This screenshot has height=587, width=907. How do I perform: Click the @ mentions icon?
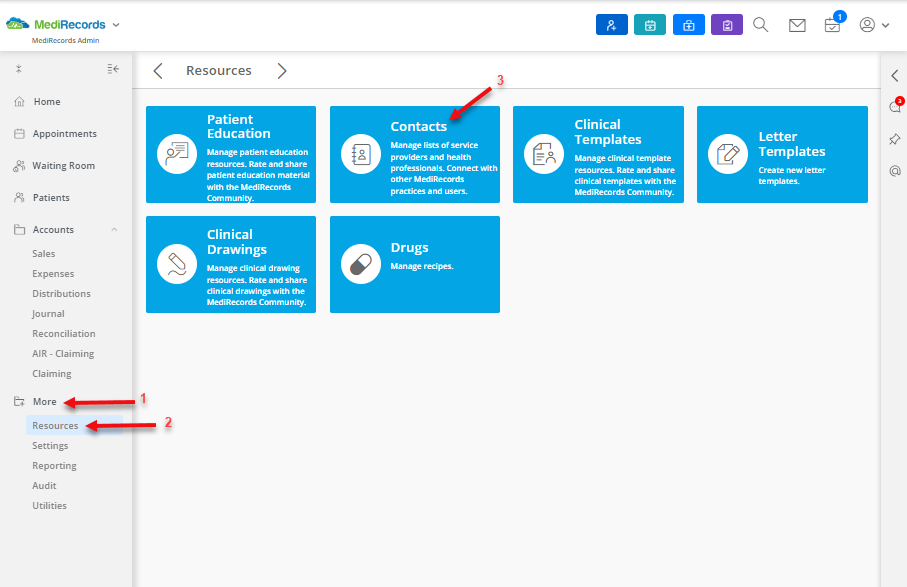pyautogui.click(x=895, y=171)
